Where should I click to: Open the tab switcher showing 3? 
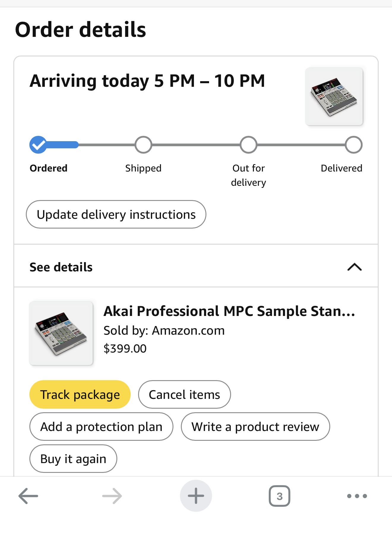click(x=279, y=496)
